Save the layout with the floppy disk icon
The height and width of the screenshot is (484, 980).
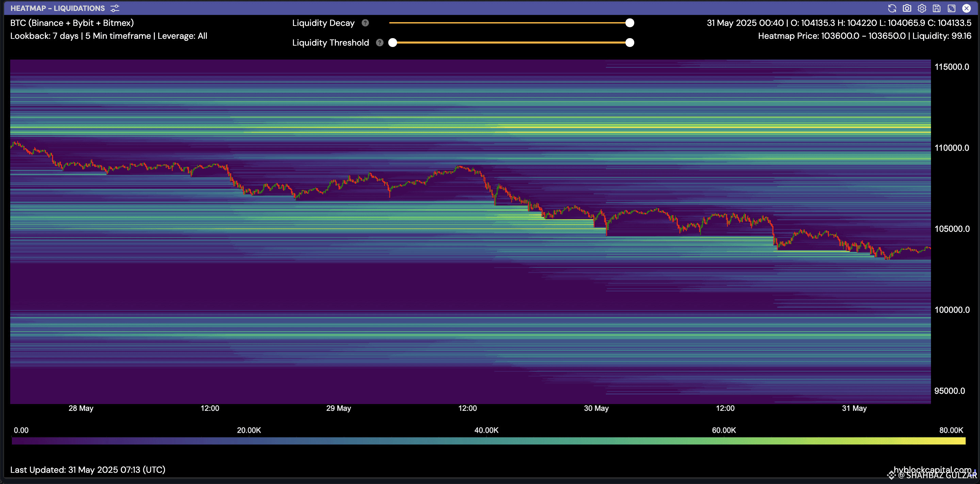(937, 9)
